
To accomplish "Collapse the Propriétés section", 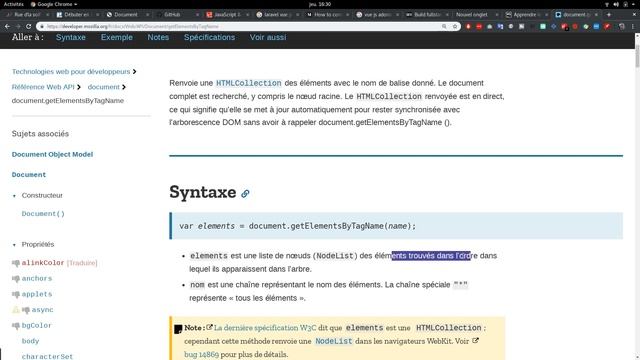I will click(14, 245).
